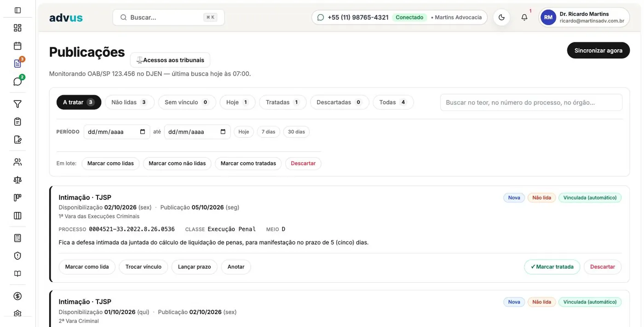Open the scales of justice sidebar icon
Screen dimensions: 644x327
pos(17,180)
